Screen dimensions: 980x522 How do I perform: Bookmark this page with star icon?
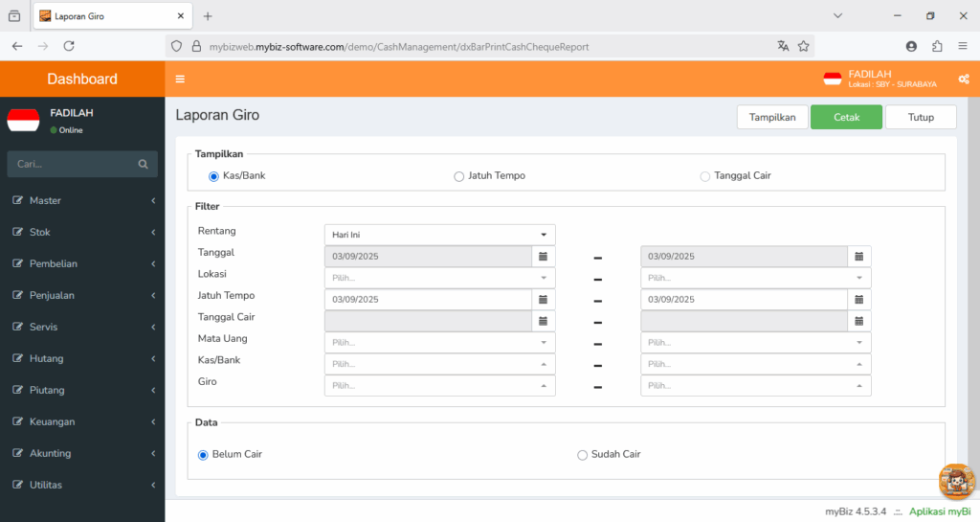(x=804, y=46)
